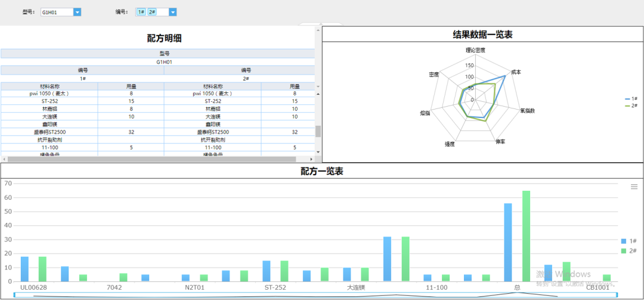Click the table vertical scrollbar thumb
Screen dimensions: 644x301
[318, 131]
